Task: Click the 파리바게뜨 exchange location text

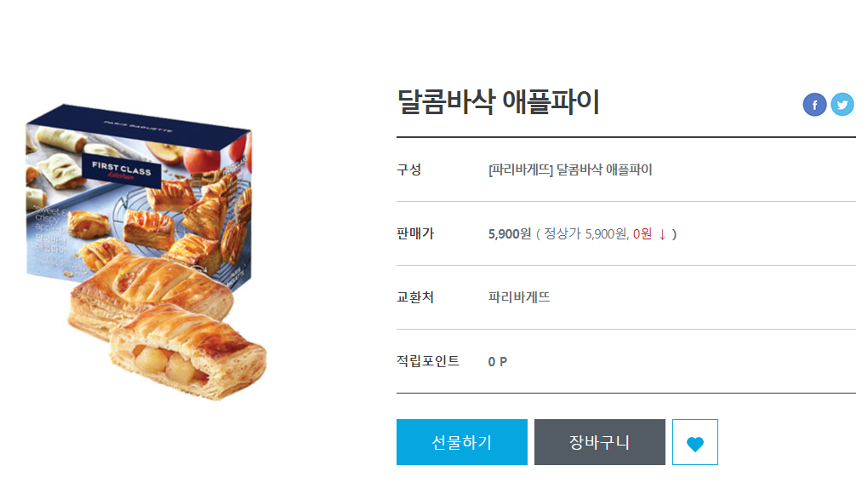Action: pos(519,297)
